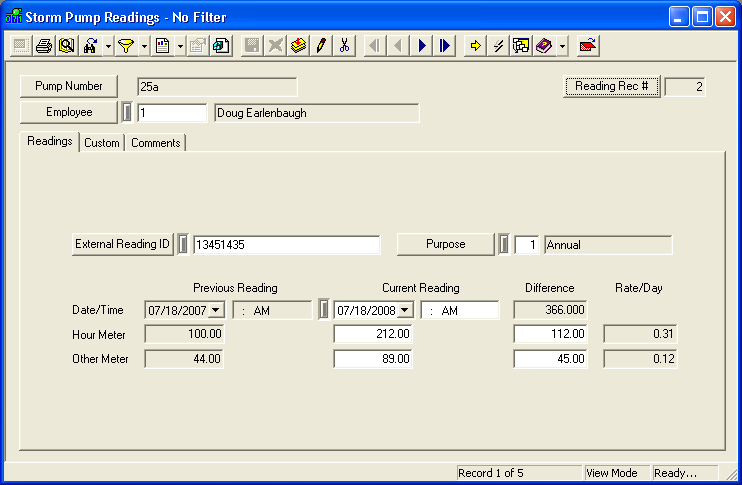Click the previous reading time field

coord(272,310)
